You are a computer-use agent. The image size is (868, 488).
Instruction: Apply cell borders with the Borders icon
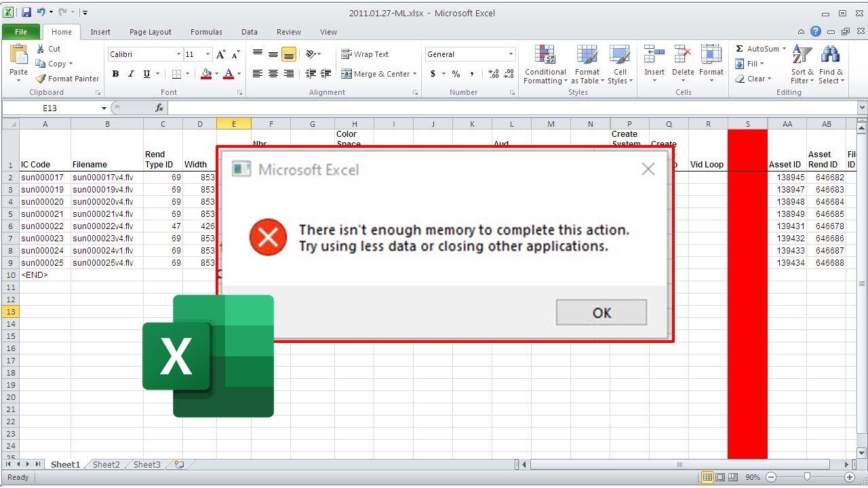pos(176,74)
